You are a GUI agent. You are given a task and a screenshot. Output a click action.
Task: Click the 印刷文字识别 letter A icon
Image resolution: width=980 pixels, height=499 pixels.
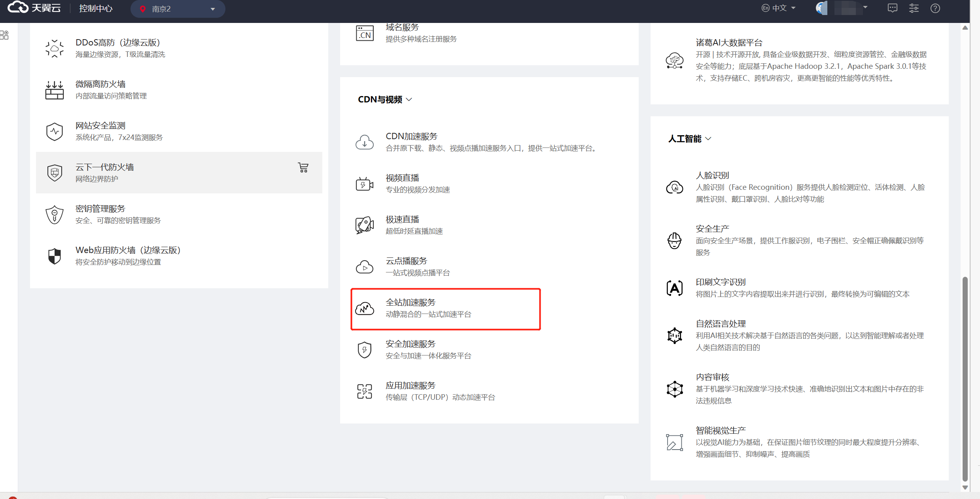[674, 288]
